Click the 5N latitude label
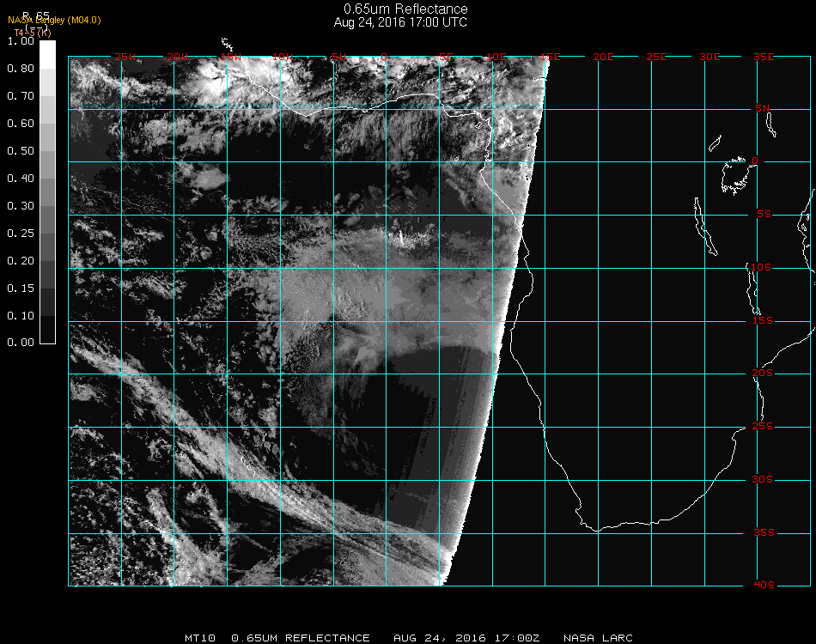 point(763,108)
